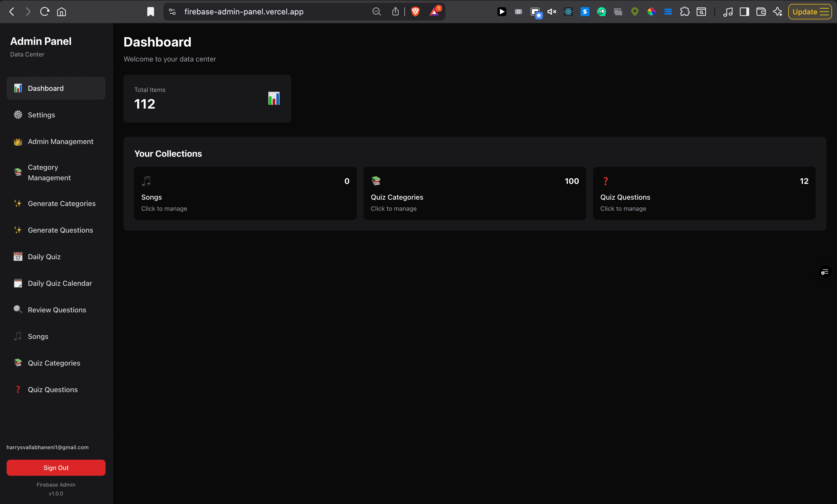This screenshot has height=504, width=837.
Task: Open the floating Vercel toolbar button
Action: coord(825,271)
